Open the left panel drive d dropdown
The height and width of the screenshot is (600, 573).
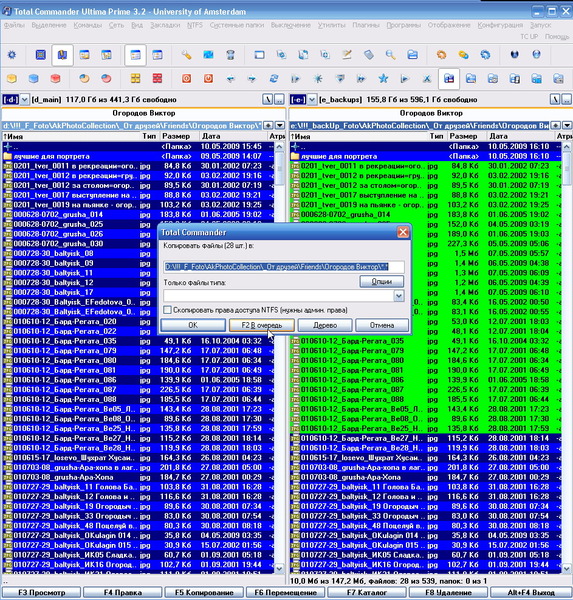click(x=24, y=100)
